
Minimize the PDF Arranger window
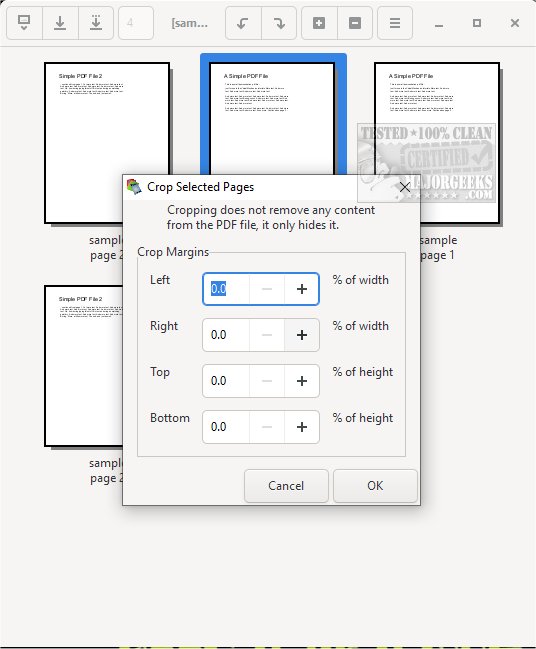[x=439, y=24]
